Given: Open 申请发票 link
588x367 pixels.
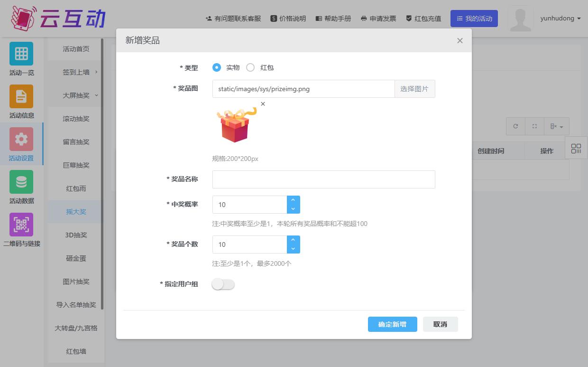Looking at the screenshot, I should pos(378,19).
